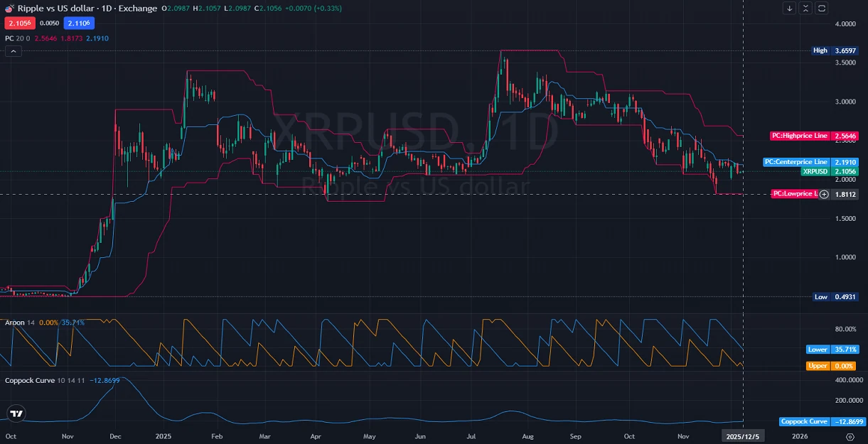Open chart settings via bottom-right gear icon
The height and width of the screenshot is (444, 868).
850,436
